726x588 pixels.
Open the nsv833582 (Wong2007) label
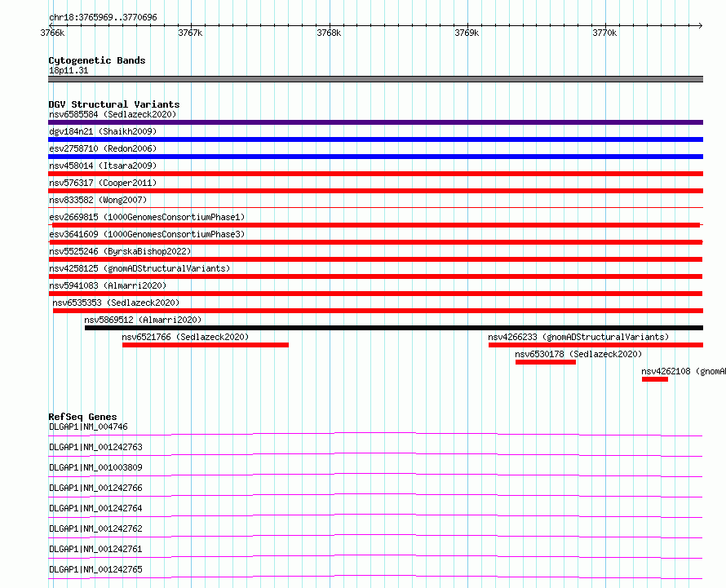tap(98, 200)
